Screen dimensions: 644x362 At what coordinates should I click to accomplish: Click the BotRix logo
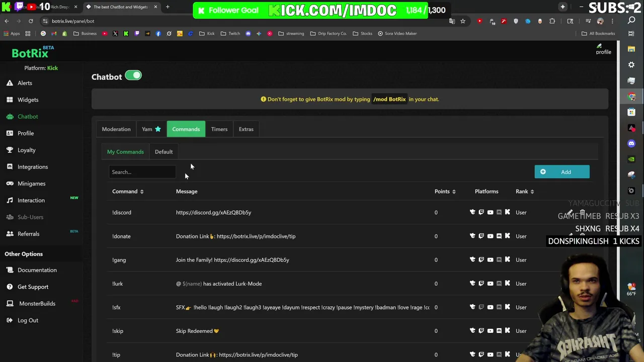click(30, 53)
